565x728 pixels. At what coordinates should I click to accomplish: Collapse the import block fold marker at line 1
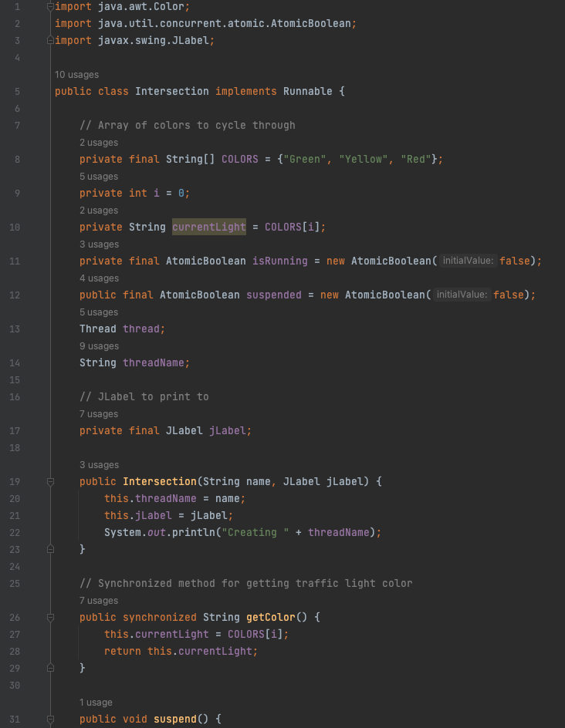click(x=51, y=6)
